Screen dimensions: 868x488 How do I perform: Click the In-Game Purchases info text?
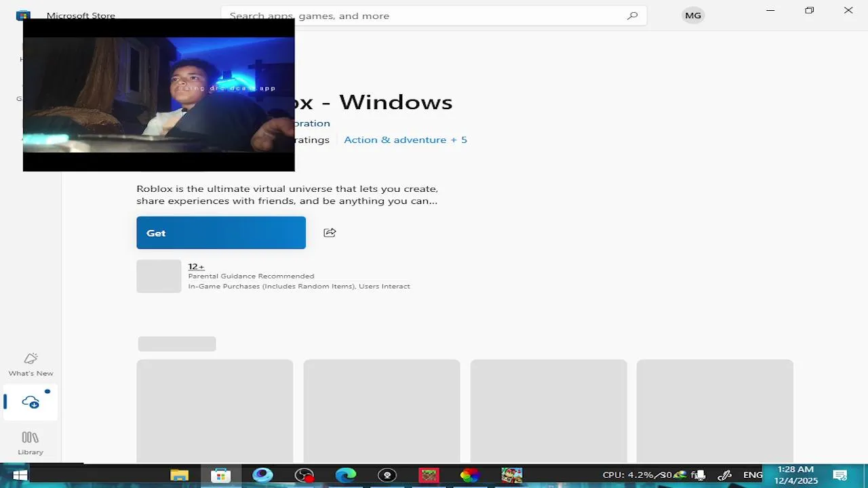(299, 286)
